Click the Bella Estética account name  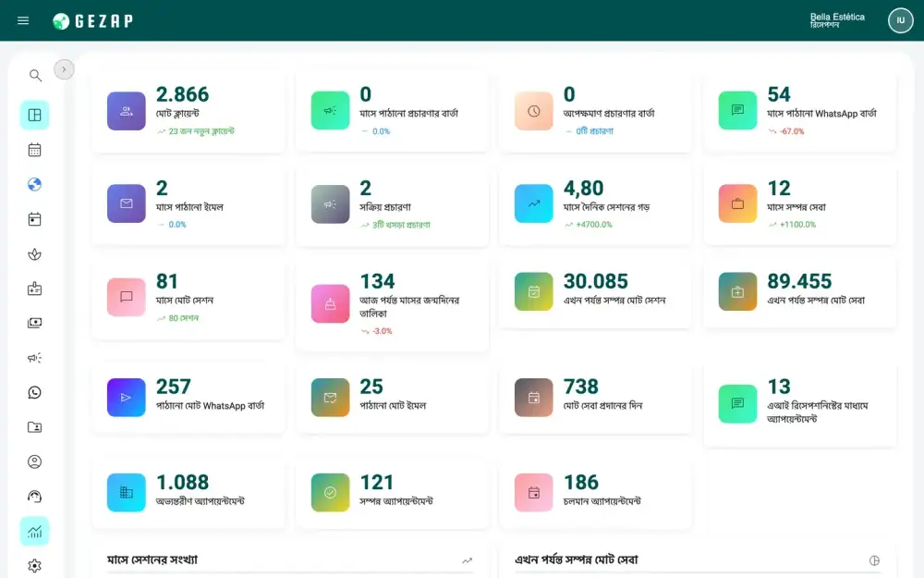837,17
